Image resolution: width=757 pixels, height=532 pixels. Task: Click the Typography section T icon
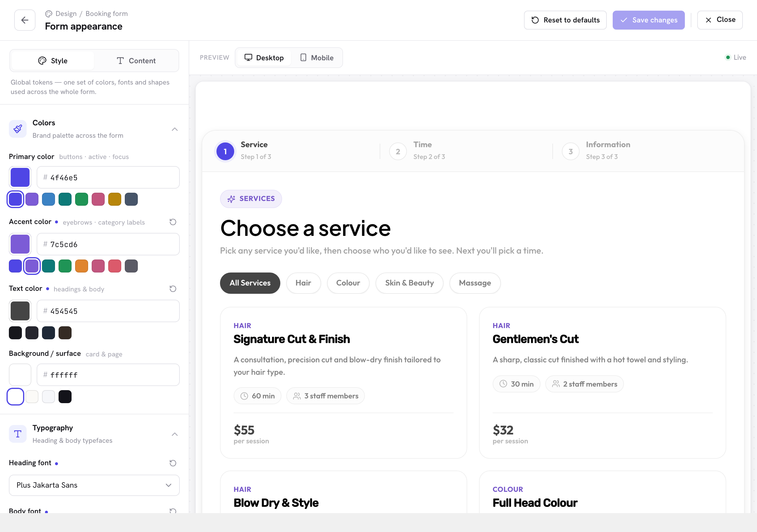pos(18,434)
